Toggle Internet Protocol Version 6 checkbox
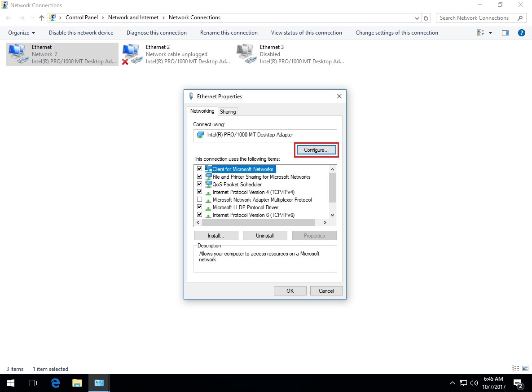The image size is (532, 392). point(199,215)
